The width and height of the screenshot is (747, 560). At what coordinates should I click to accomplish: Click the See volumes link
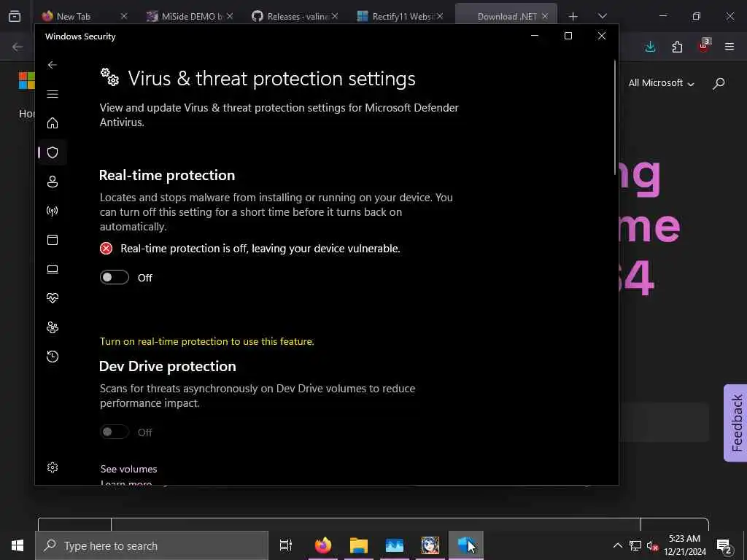click(128, 469)
